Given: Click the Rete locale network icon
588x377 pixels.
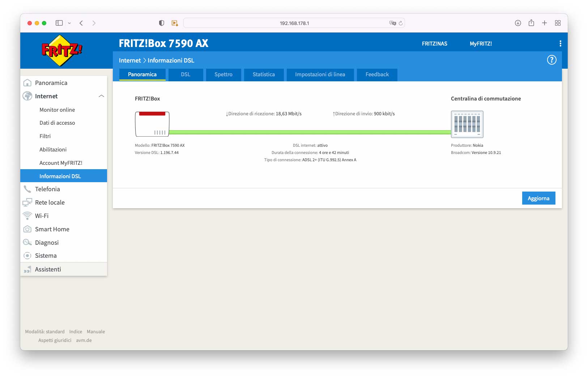Looking at the screenshot, I should [x=27, y=202].
